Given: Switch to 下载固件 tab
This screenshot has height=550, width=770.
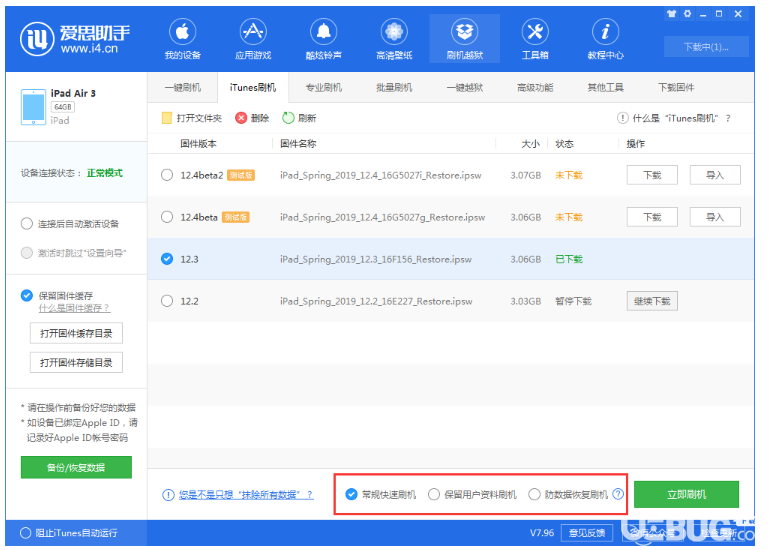Looking at the screenshot, I should pos(676,87).
